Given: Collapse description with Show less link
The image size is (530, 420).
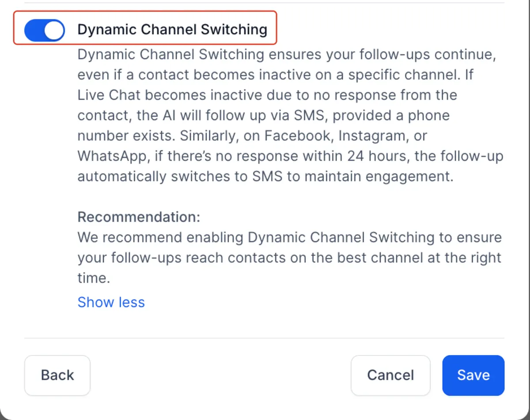Looking at the screenshot, I should pos(111,302).
